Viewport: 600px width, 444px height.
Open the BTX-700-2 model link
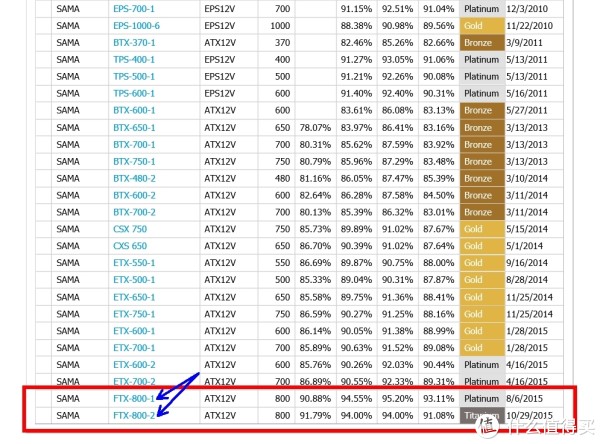(134, 212)
